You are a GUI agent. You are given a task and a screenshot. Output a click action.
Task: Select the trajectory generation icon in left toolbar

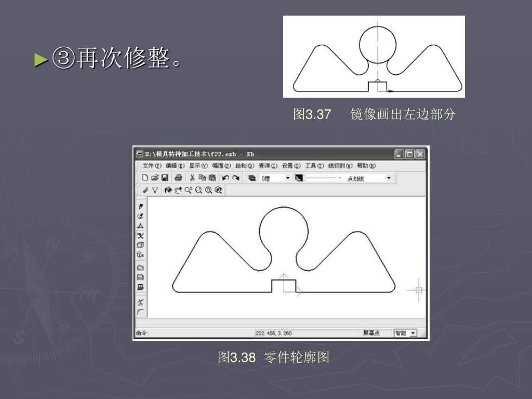[x=140, y=268]
